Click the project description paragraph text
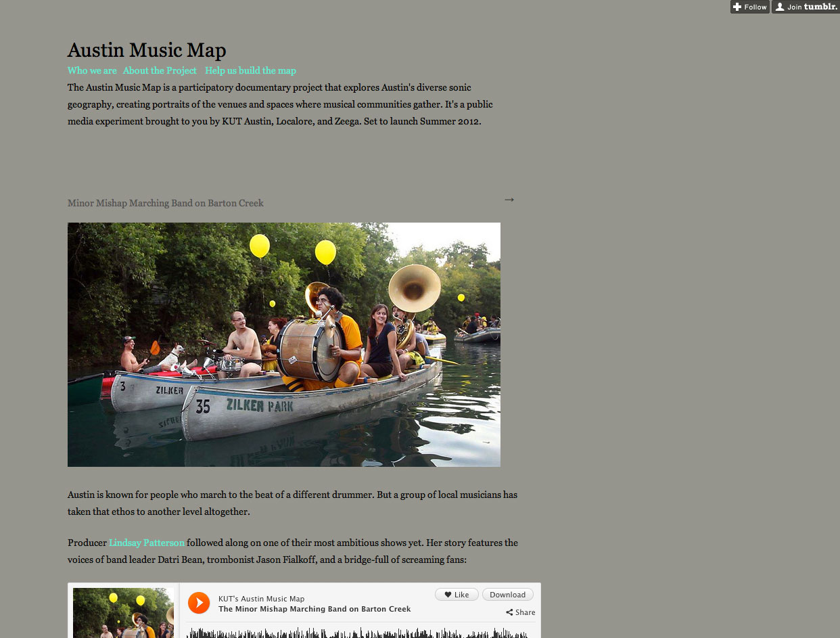Viewport: 840px width, 638px height. (280, 104)
